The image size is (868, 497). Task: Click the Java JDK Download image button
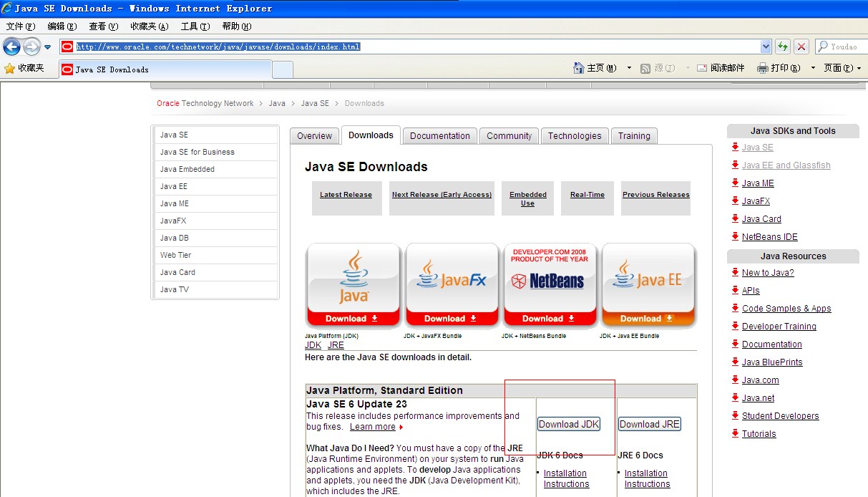point(353,285)
